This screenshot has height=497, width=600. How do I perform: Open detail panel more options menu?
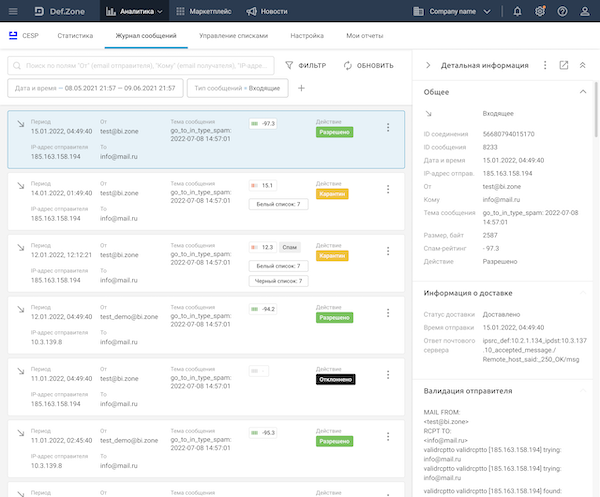tap(545, 65)
